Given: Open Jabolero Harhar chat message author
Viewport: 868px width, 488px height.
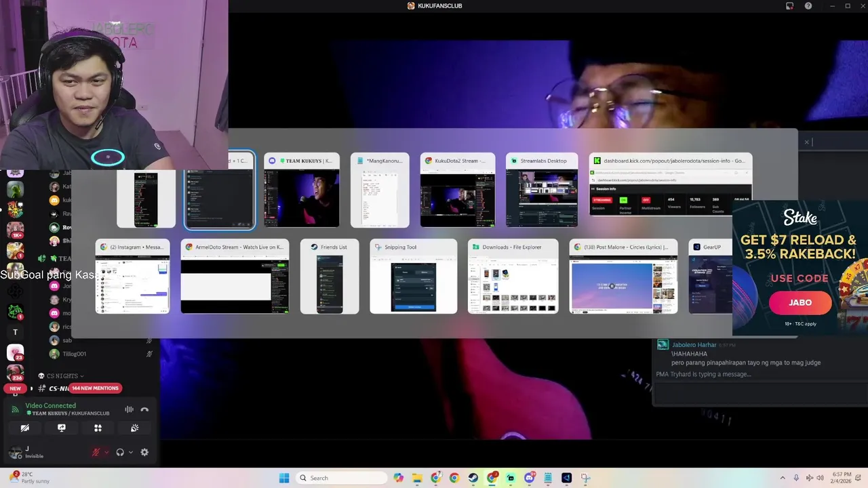Looking at the screenshot, I should pyautogui.click(x=694, y=345).
